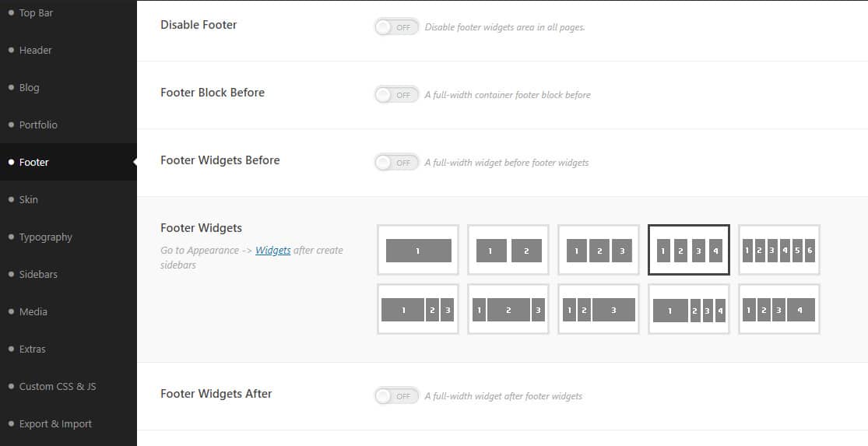Viewport: 868px width, 446px height.
Task: Turn on Footer Widgets Before toggle
Action: tap(397, 163)
